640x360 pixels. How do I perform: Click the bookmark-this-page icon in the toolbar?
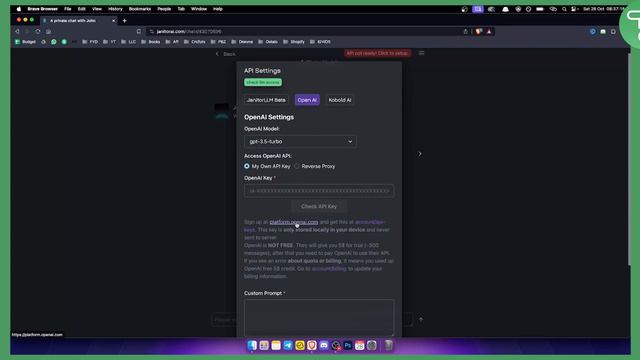coord(139,31)
